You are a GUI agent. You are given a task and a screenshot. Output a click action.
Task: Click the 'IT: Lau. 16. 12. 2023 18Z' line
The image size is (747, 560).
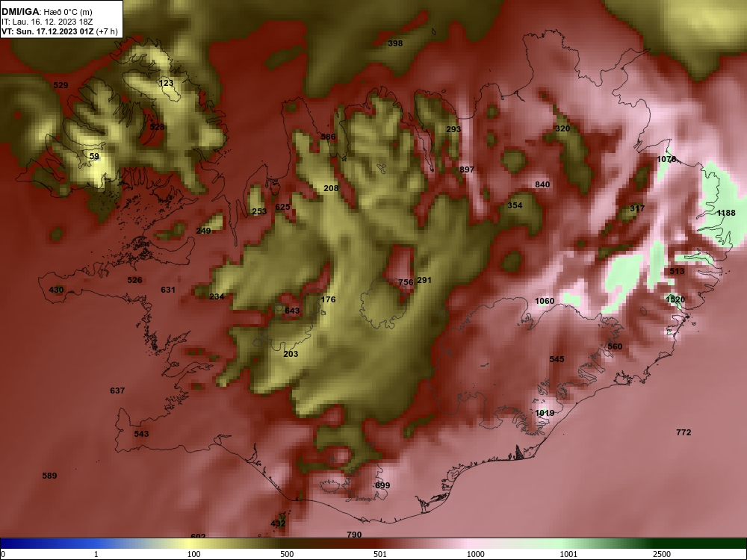(x=46, y=22)
